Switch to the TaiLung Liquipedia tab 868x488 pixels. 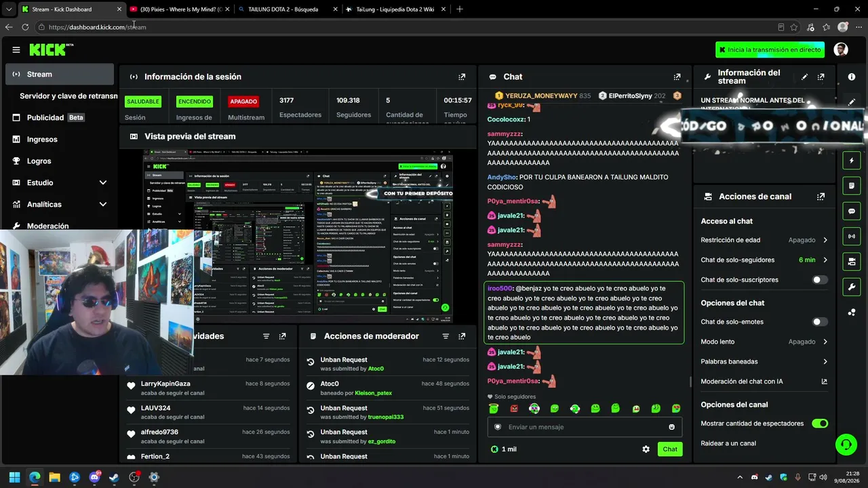[x=394, y=9]
